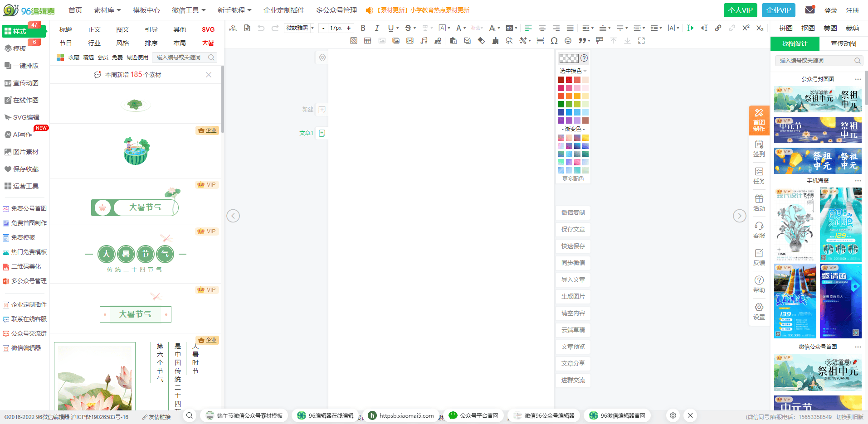Screen dimensions: 868x424
Task: Select the SVG category tab
Action: pos(208,29)
